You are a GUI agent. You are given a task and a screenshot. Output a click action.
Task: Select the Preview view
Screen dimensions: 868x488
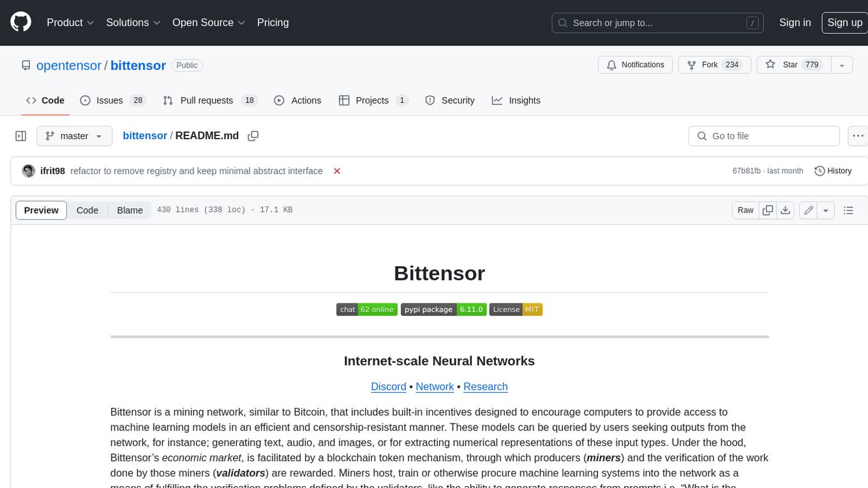[x=41, y=210]
